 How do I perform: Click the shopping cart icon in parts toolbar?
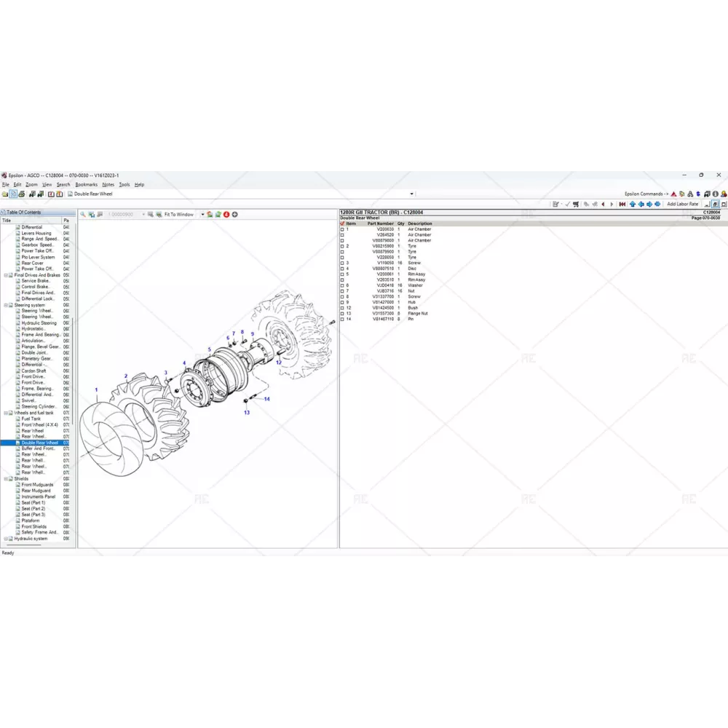(576, 205)
